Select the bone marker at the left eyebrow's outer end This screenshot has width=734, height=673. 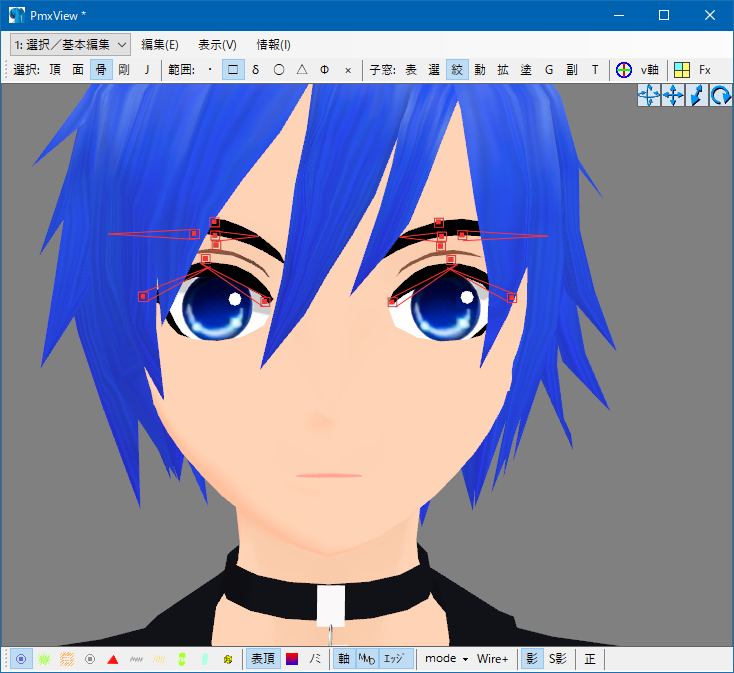[x=194, y=234]
